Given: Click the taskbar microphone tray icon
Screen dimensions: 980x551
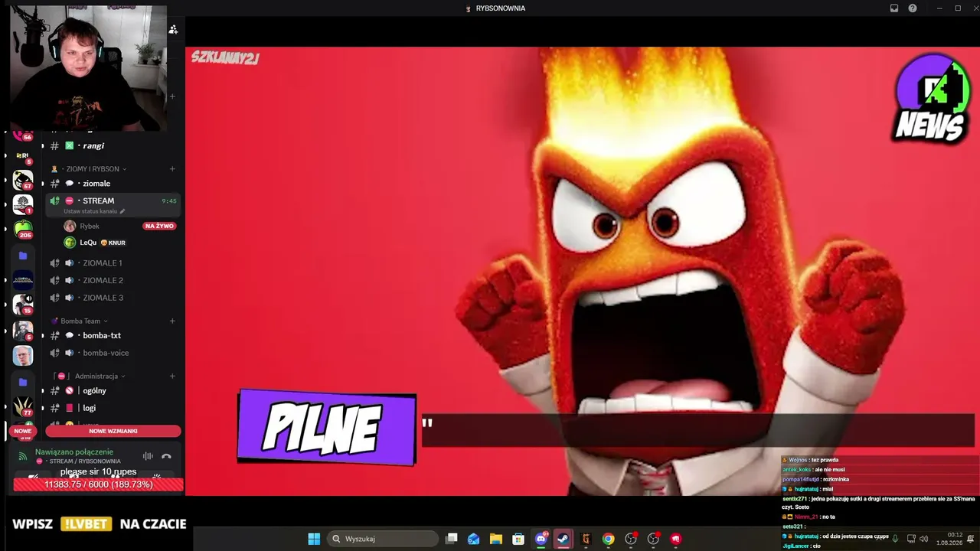Looking at the screenshot, I should point(895,539).
